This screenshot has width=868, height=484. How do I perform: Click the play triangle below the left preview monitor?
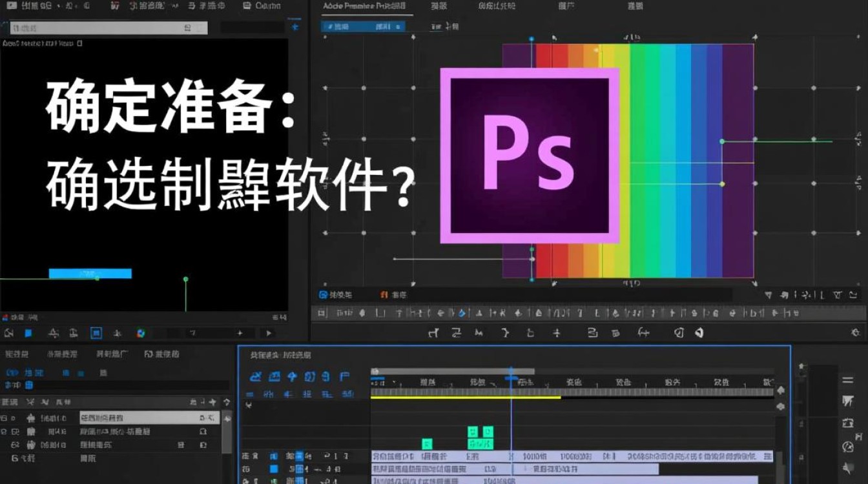269,333
